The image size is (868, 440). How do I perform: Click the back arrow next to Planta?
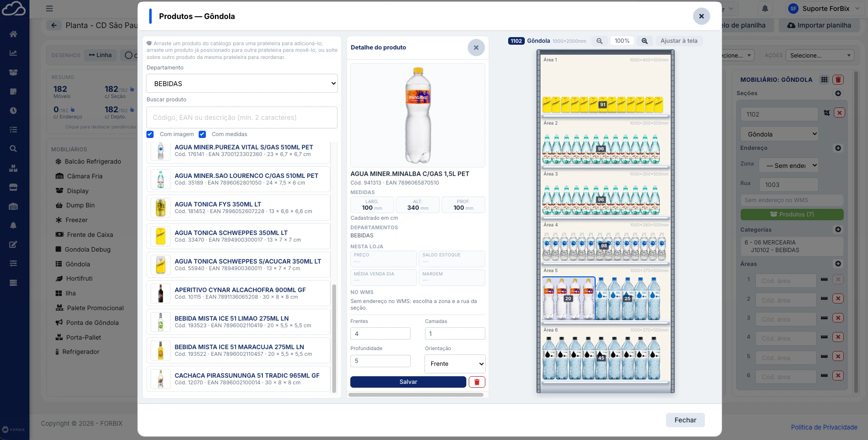(x=54, y=25)
